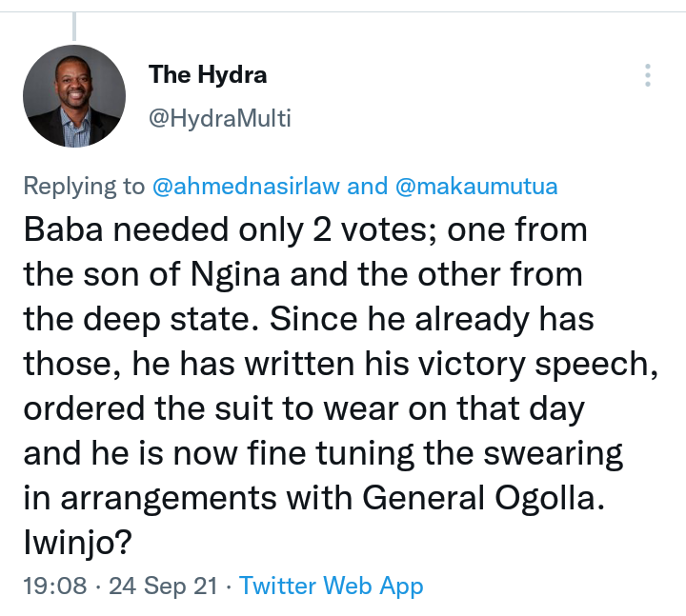The height and width of the screenshot is (616, 686).
Task: Click the "Replying to" label
Action: 84,187
